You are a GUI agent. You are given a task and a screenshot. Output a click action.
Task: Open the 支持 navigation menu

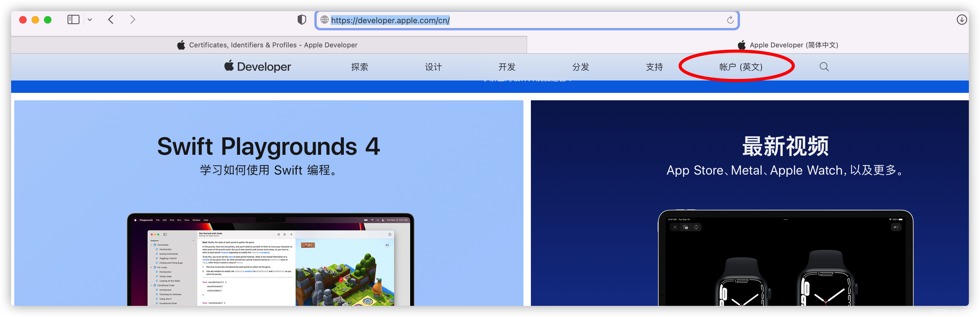654,67
